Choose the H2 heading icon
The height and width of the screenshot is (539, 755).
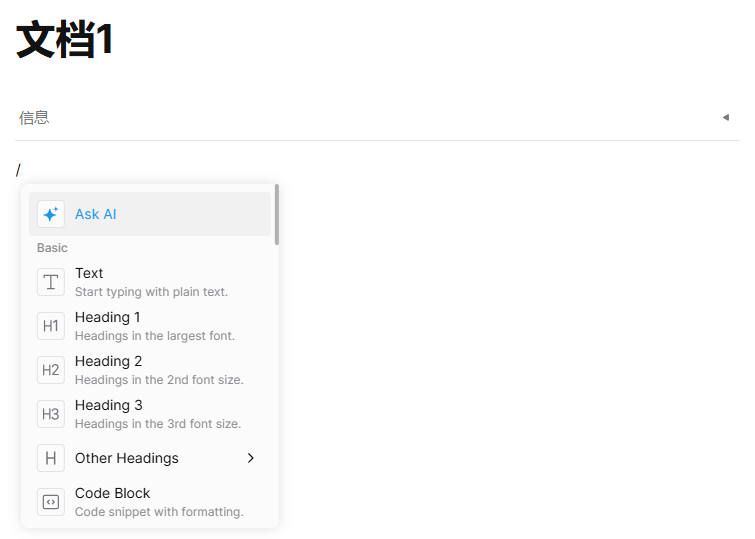51,370
